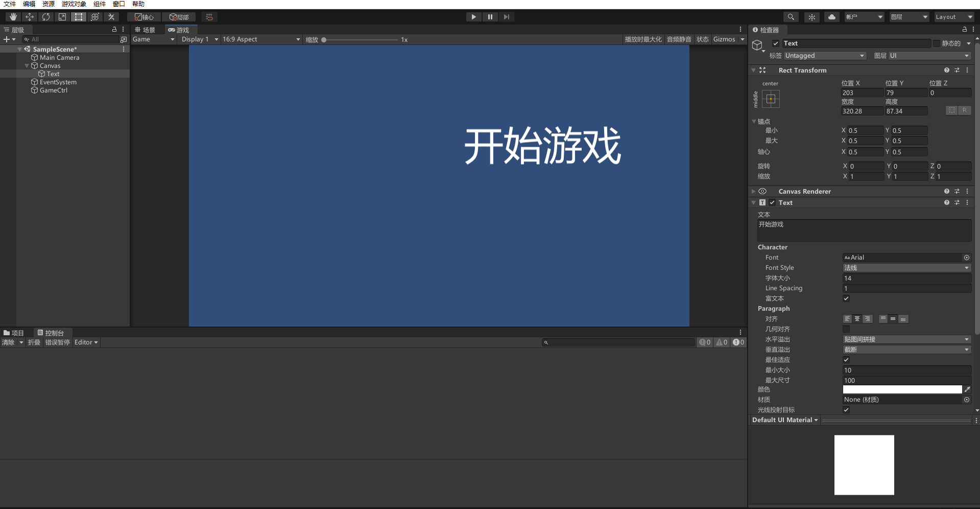Toggle Text object active checkbox
980x509 pixels.
776,43
